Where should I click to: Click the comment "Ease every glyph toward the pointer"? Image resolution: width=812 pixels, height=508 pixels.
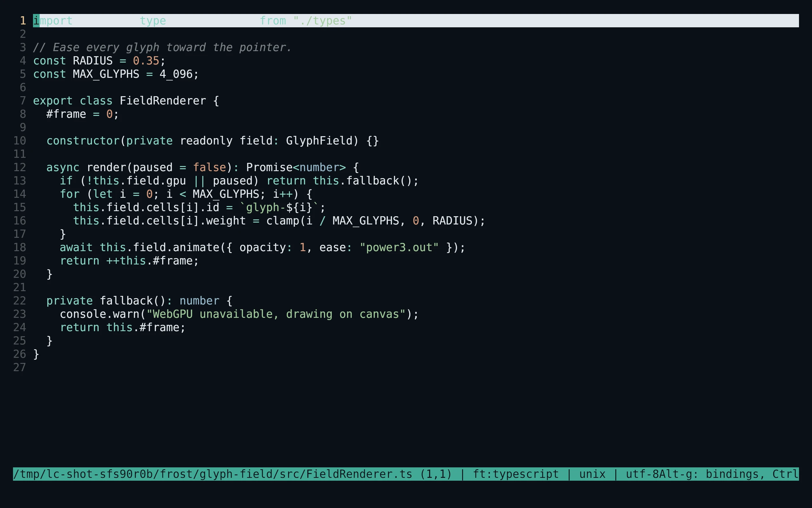tap(162, 47)
